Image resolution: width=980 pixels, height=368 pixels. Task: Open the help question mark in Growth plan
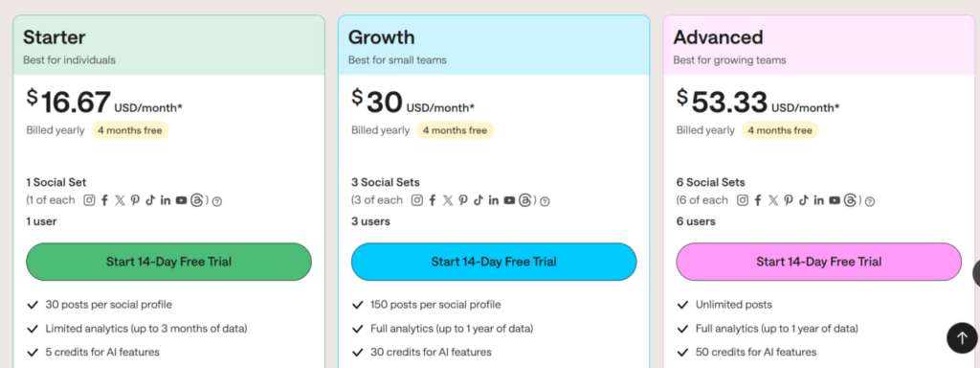[545, 201]
